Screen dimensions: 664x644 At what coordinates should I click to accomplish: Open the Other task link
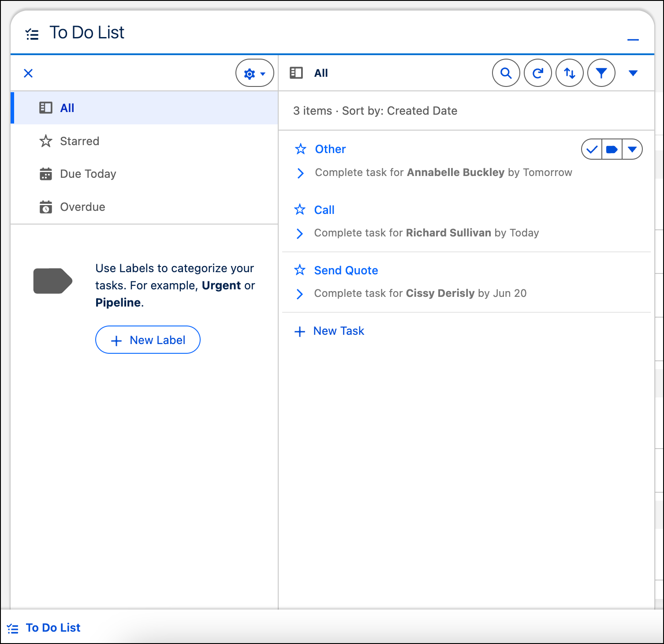[x=330, y=149]
